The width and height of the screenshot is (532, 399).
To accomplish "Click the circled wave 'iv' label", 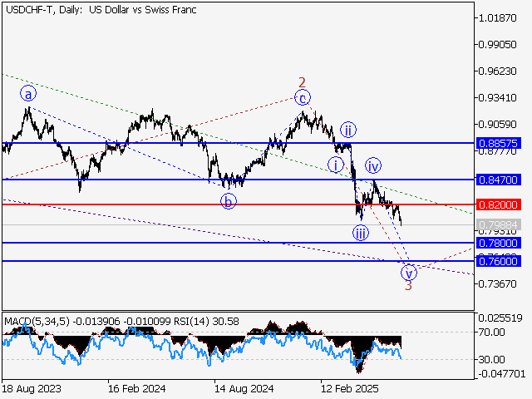I will pyautogui.click(x=373, y=165).
